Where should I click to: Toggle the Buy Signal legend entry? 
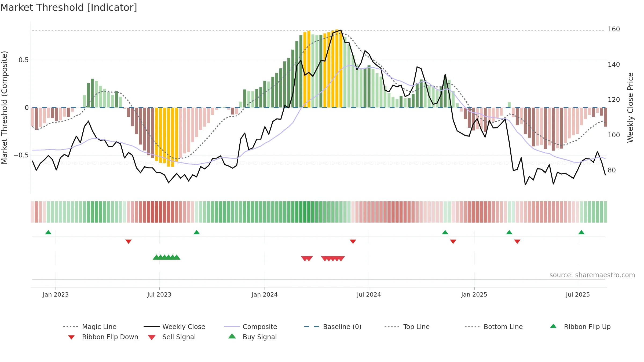(x=252, y=337)
